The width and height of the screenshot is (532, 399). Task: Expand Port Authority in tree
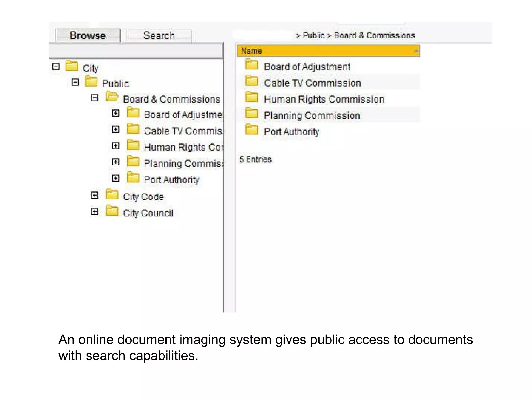pyautogui.click(x=116, y=178)
